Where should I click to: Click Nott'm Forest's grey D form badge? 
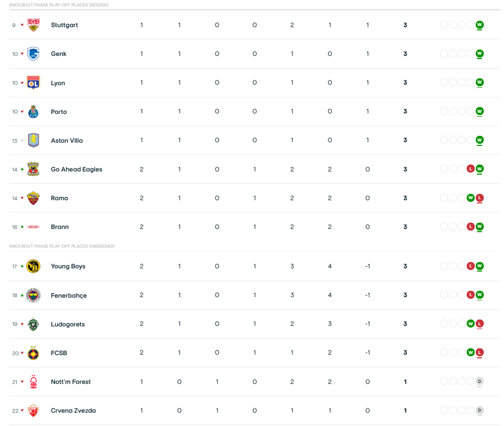coord(479,381)
